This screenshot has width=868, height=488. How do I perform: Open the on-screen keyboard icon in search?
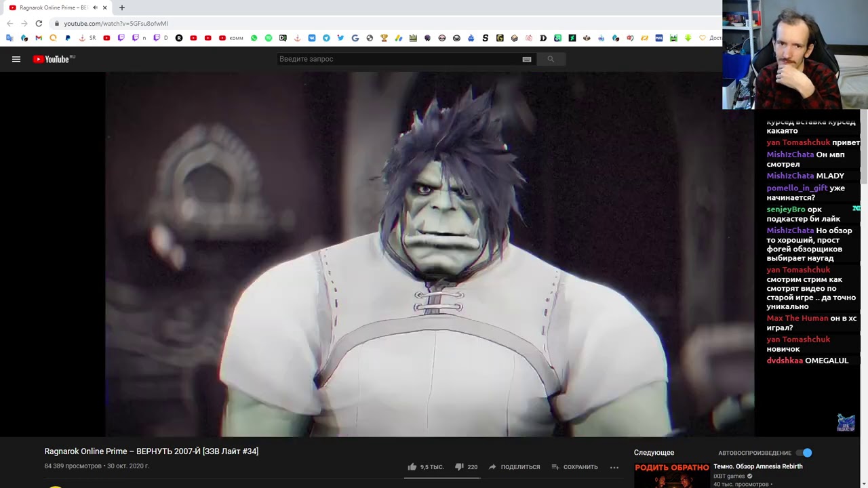click(x=527, y=59)
